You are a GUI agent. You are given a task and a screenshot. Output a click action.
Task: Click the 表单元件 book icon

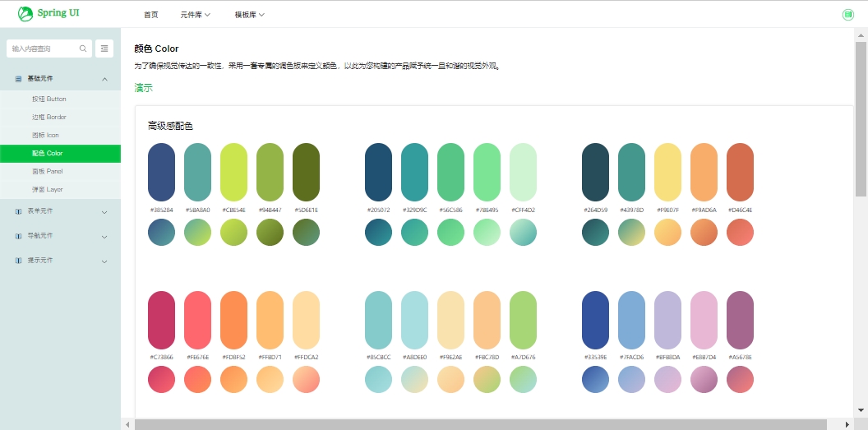click(x=18, y=211)
